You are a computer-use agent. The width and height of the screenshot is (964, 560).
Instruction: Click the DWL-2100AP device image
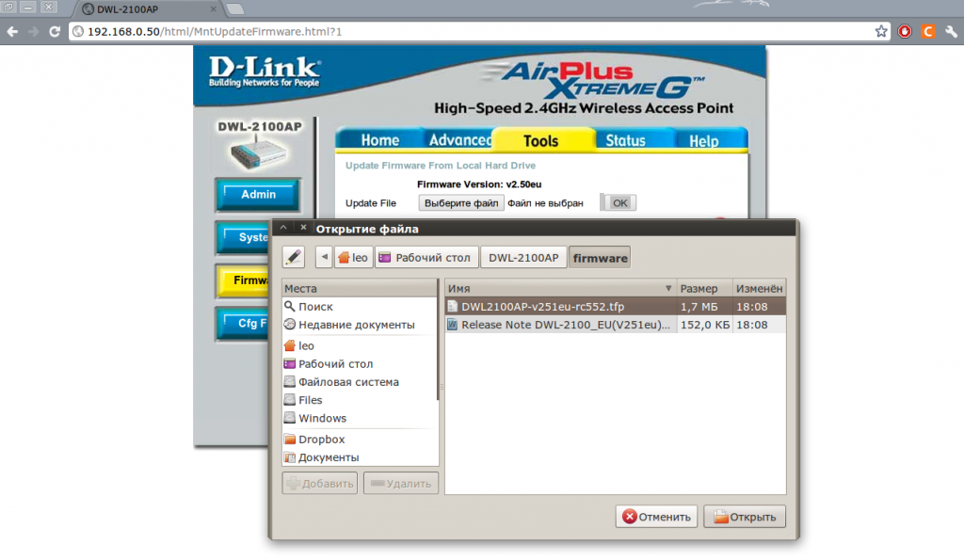[259, 152]
